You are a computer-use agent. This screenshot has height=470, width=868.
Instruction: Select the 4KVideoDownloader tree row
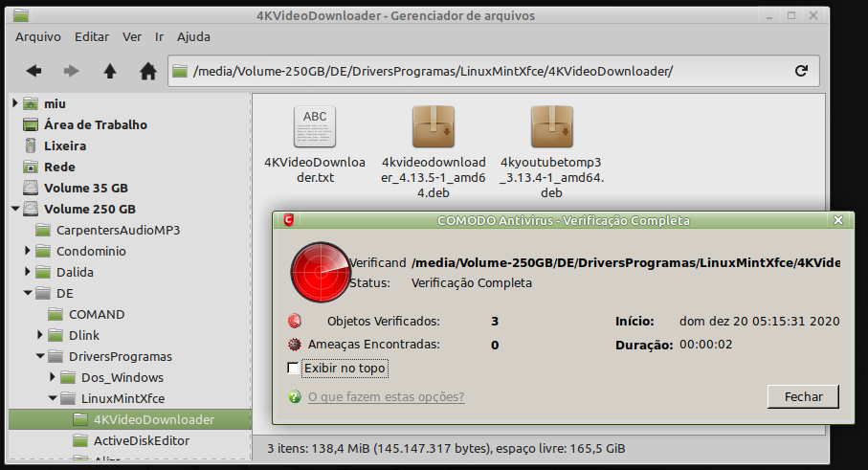coord(130,419)
